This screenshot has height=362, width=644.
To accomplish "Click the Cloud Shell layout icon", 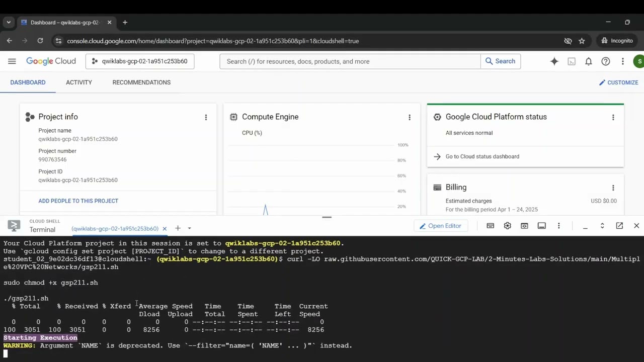I will [541, 226].
